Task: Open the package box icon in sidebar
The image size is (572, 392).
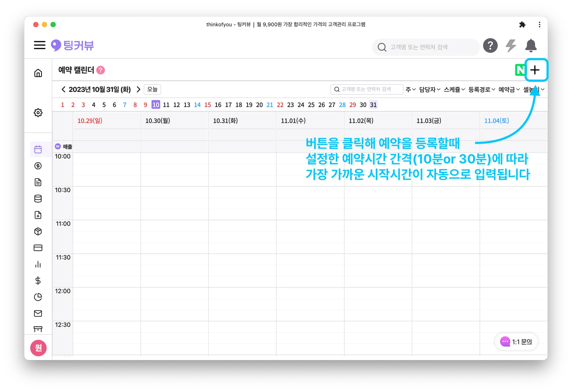Action: [38, 231]
